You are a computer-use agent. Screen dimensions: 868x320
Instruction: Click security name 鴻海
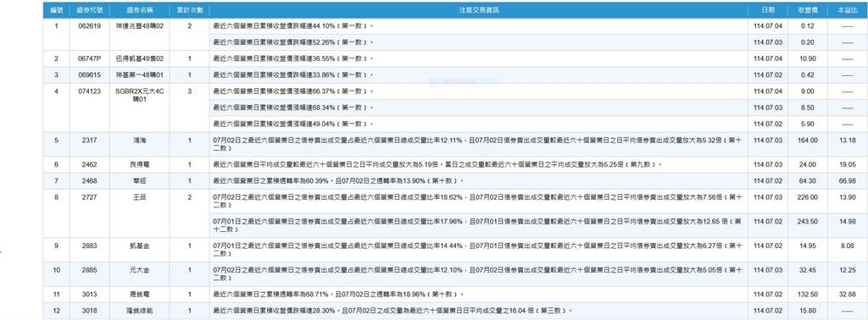[x=139, y=141]
